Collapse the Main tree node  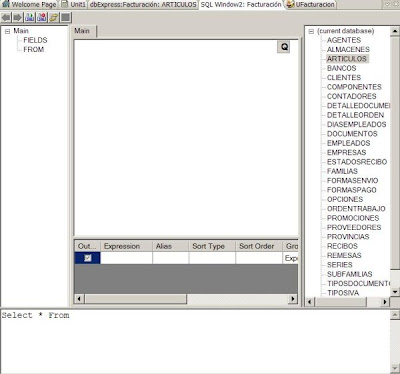(7, 31)
